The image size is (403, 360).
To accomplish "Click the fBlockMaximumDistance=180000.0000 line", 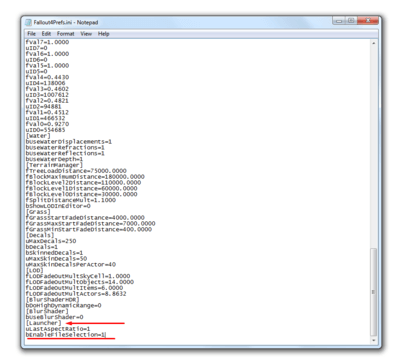I will (x=85, y=177).
